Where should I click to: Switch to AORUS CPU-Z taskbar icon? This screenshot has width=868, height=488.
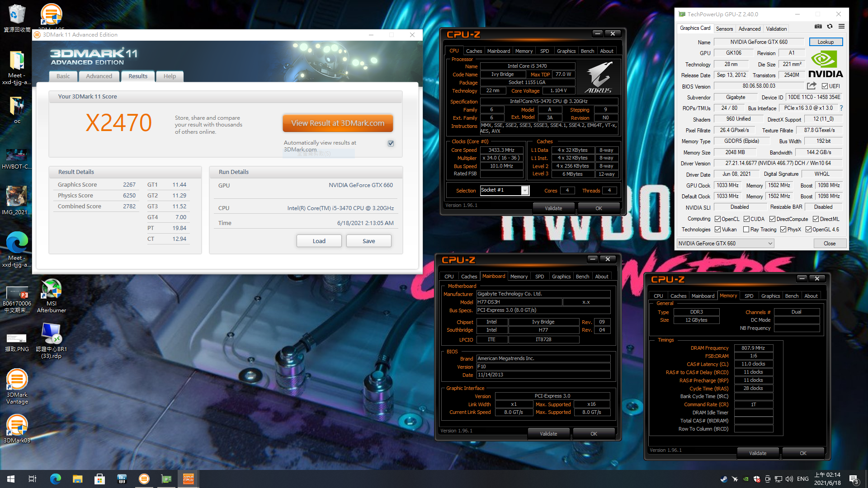pos(188,479)
